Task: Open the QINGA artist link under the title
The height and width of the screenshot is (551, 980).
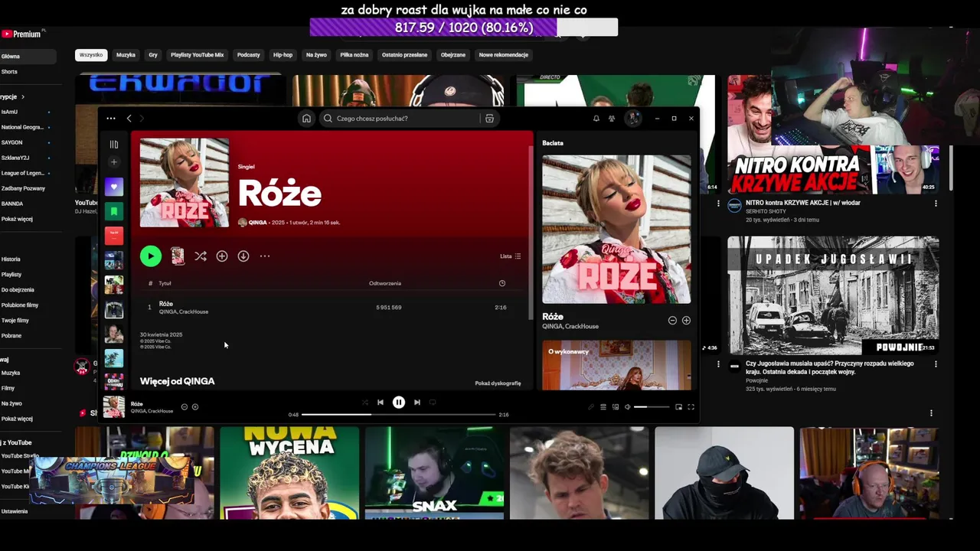Action: (257, 223)
